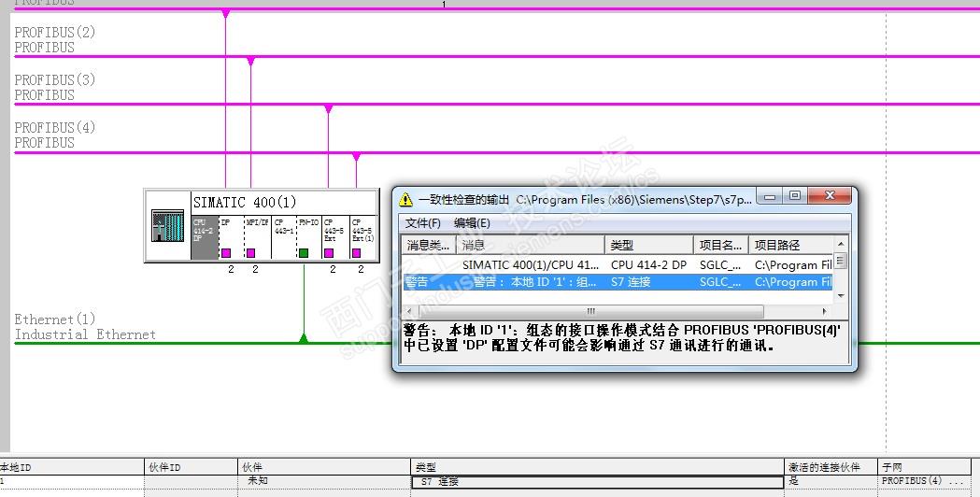Select the CPU 414-2 DP module slot
Image resolution: width=980 pixels, height=497 pixels.
click(205, 237)
